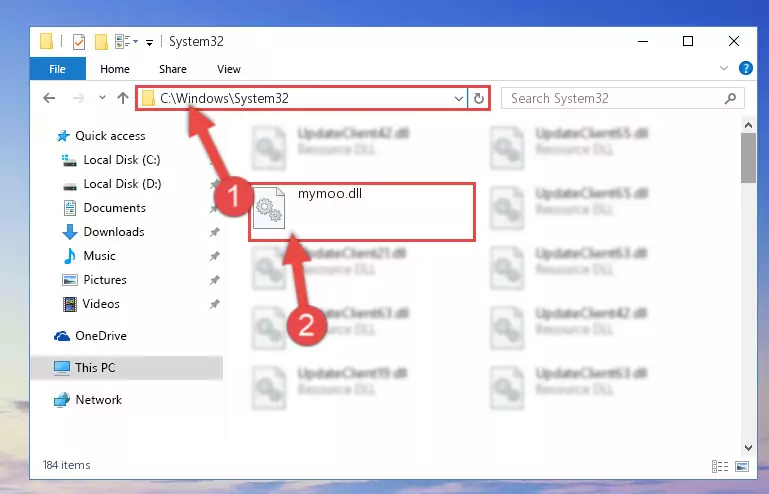Select OneDrive in the navigation pane
The width and height of the screenshot is (769, 494).
(101, 336)
